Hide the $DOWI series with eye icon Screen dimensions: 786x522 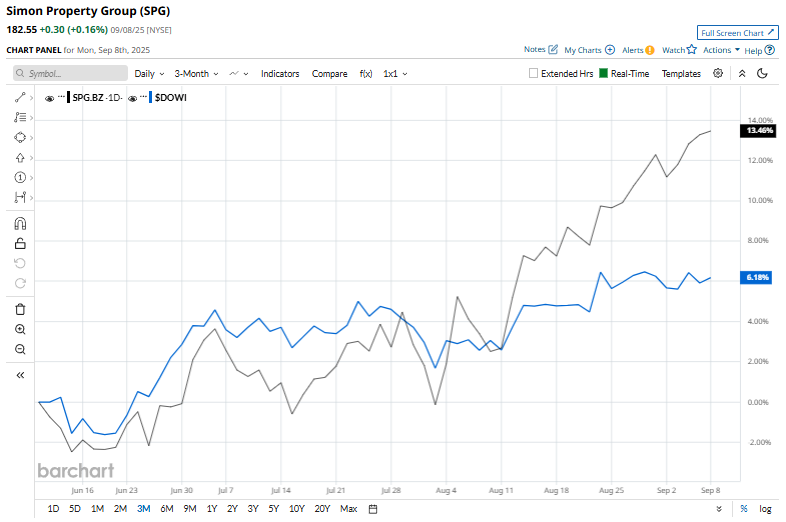[132, 98]
